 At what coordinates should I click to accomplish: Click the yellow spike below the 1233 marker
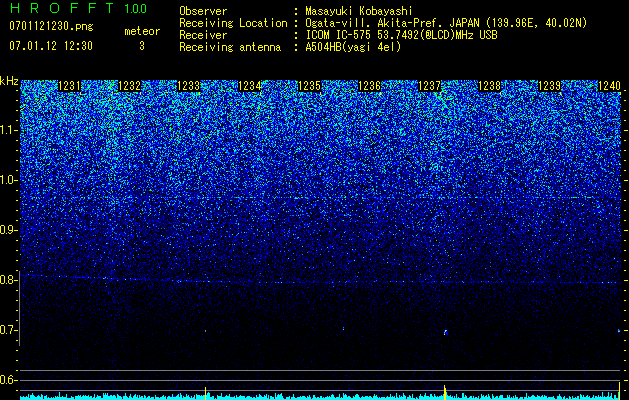coord(205,393)
